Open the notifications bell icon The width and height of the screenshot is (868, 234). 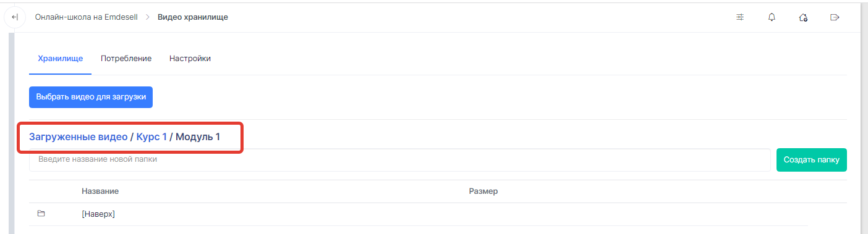pos(772,17)
